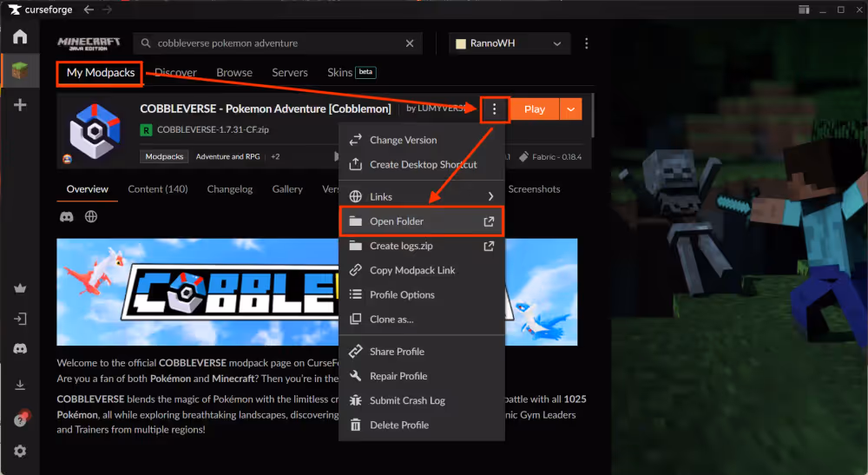Expand the Play button dropdown arrow
Screen dimensions: 868x475
click(x=571, y=109)
